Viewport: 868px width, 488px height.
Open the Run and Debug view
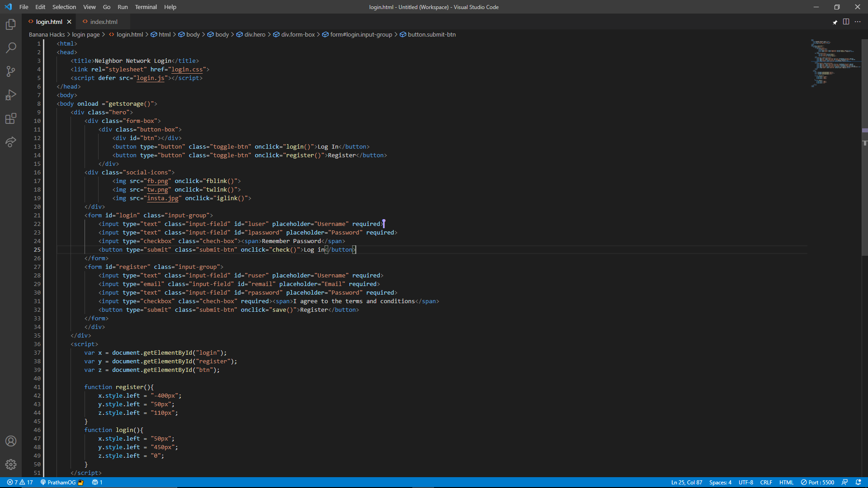pos(11,95)
